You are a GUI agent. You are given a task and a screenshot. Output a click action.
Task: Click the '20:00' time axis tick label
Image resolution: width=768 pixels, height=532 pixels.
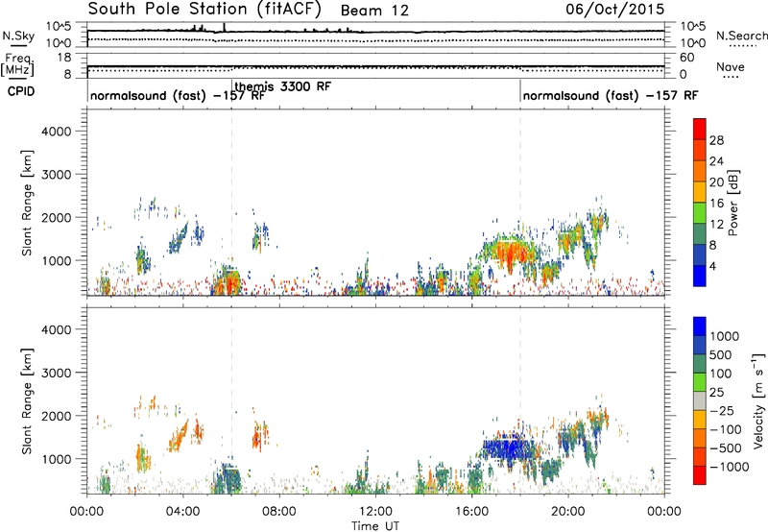click(567, 512)
